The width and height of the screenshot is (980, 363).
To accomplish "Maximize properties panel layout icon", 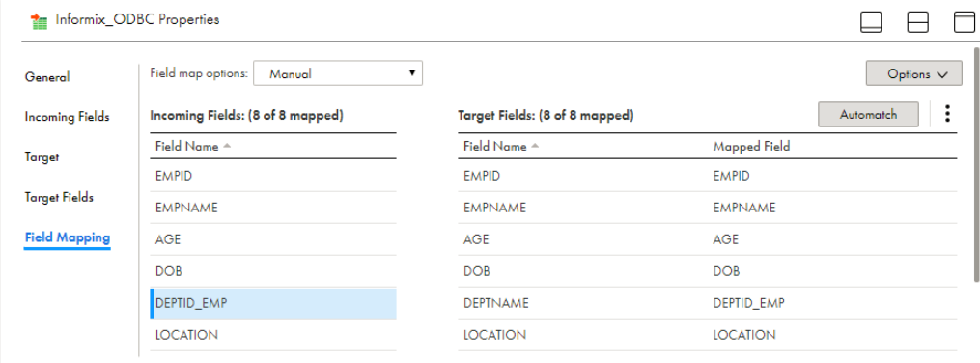I will pos(964,22).
